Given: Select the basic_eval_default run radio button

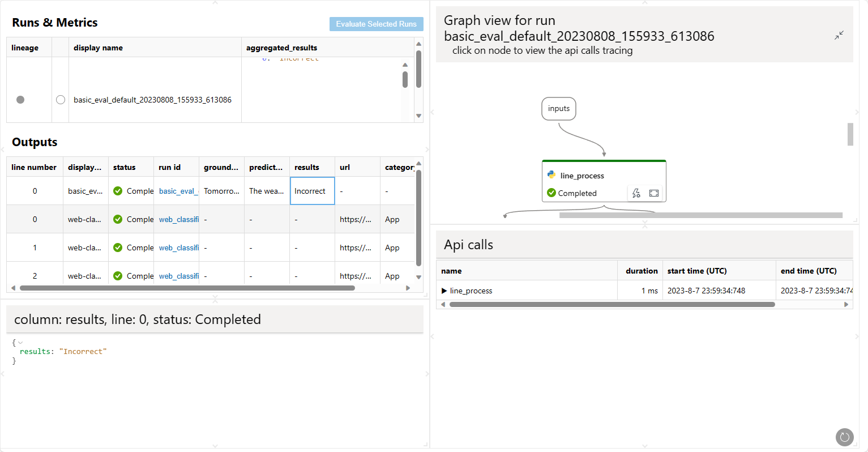Looking at the screenshot, I should click(61, 100).
